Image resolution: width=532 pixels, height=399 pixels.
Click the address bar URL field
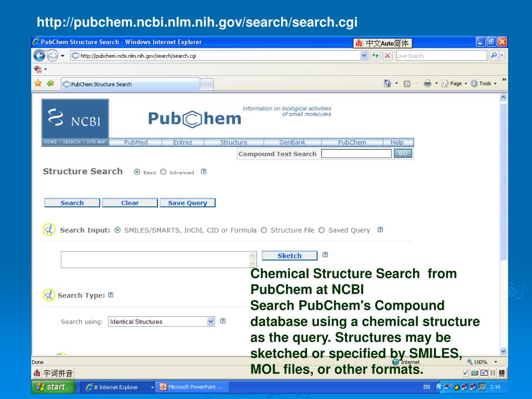(x=215, y=56)
